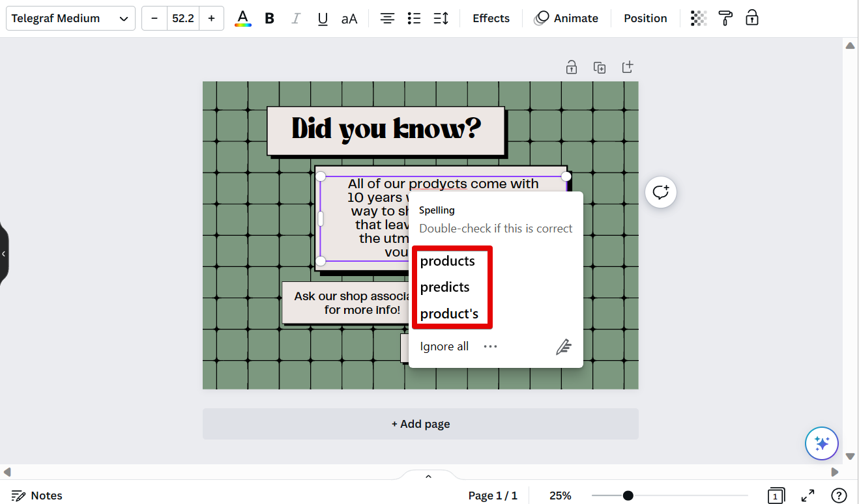Click the text color icon
The image size is (859, 504).
242,18
